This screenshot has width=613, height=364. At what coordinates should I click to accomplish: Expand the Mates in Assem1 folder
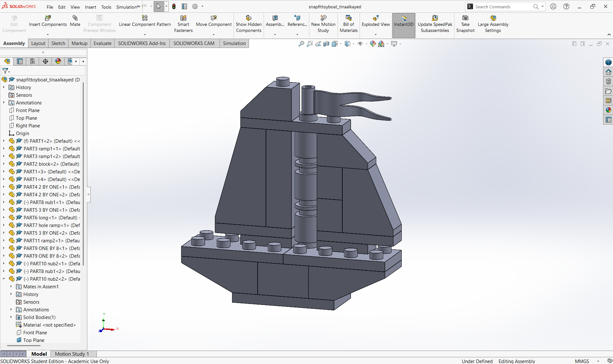coord(11,287)
